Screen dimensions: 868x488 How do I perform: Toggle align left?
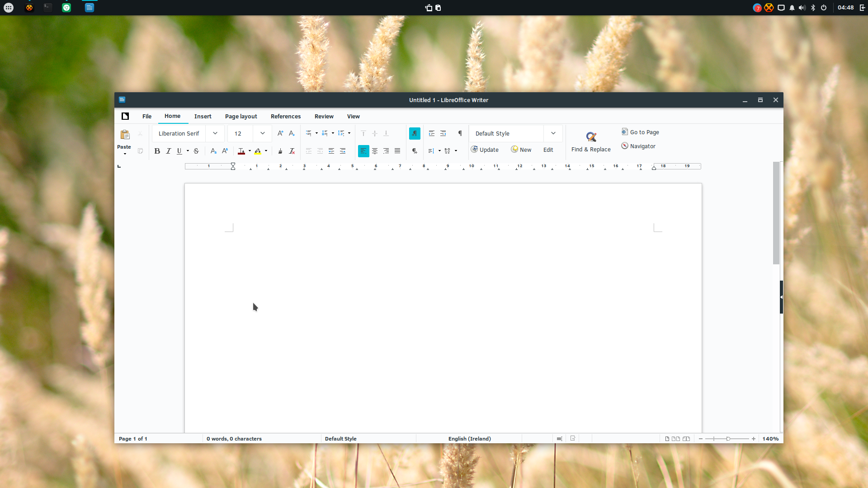[363, 151]
